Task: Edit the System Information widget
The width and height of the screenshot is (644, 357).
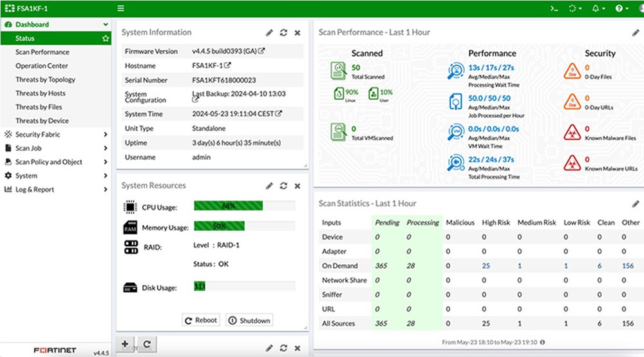Action: (269, 33)
